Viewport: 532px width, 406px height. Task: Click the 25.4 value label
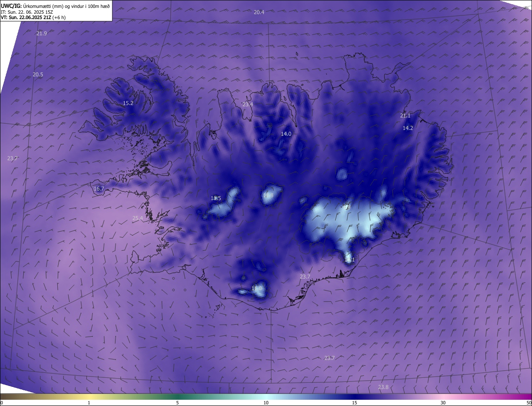[x=138, y=218]
